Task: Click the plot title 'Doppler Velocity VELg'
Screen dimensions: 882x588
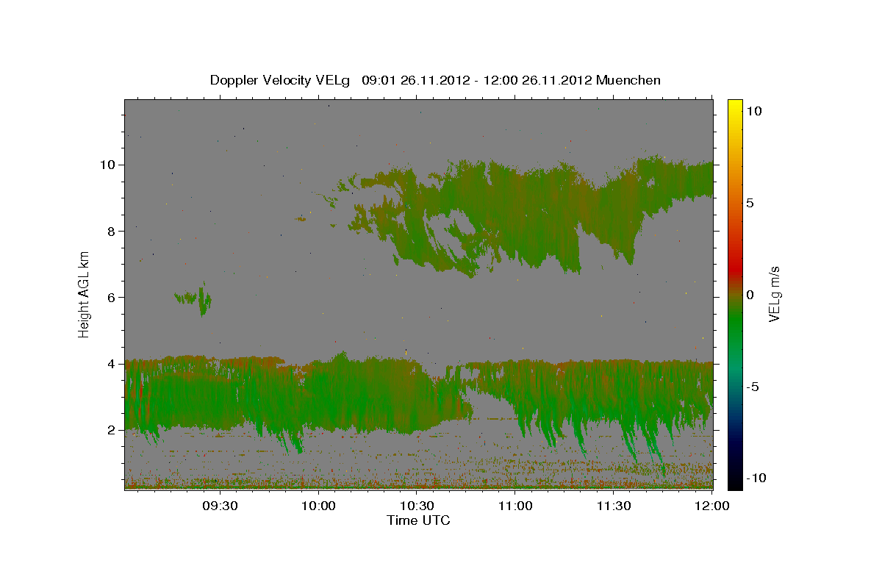Action: (x=281, y=80)
